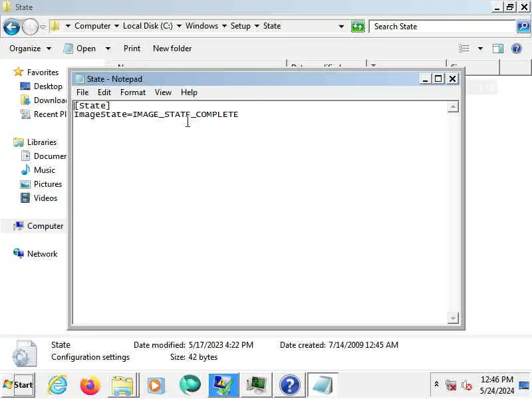Click Print in Explorer toolbar
This screenshot has height=399, width=532.
click(x=132, y=49)
